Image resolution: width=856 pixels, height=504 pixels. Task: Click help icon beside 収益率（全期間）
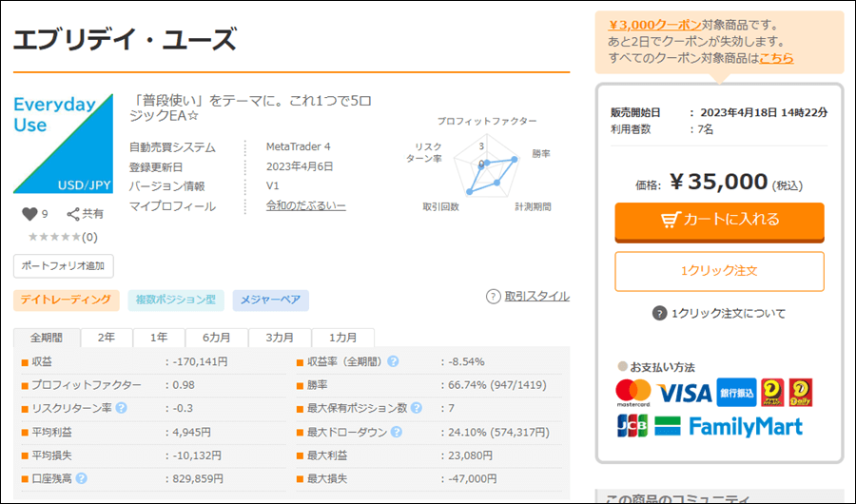pos(393,361)
